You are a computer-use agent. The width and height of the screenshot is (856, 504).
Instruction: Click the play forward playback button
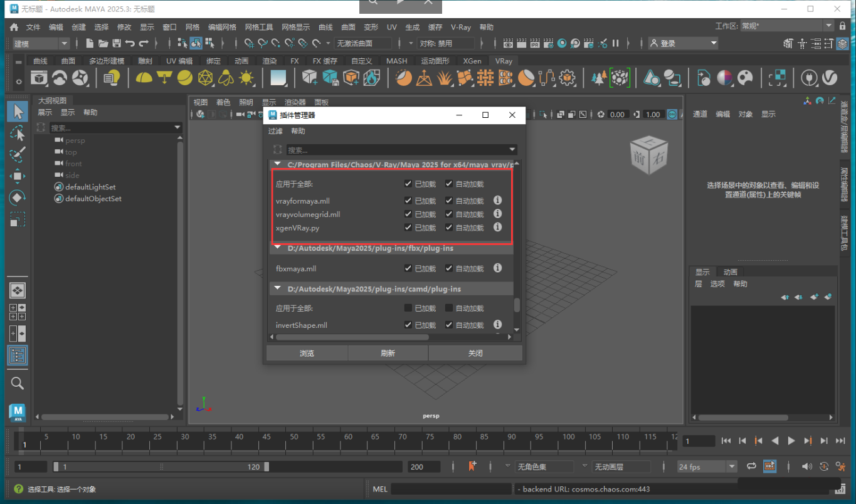click(x=791, y=441)
